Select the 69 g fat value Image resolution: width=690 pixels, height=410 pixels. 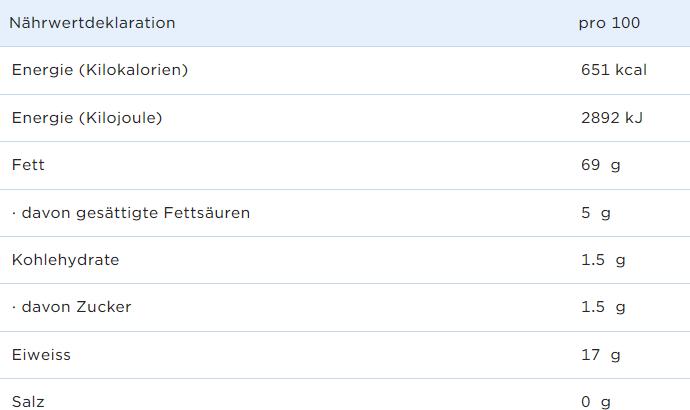tap(601, 165)
